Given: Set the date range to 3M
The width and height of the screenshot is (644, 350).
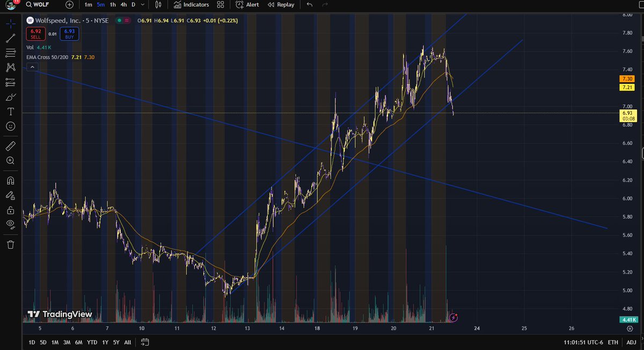Looking at the screenshot, I should 67,342.
